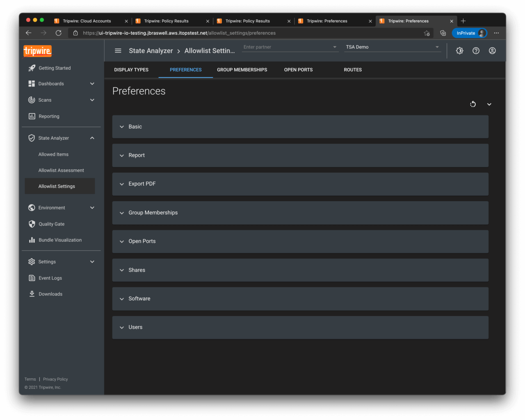525x420 pixels.
Task: Click the Tripwire logo
Action: [x=37, y=51]
